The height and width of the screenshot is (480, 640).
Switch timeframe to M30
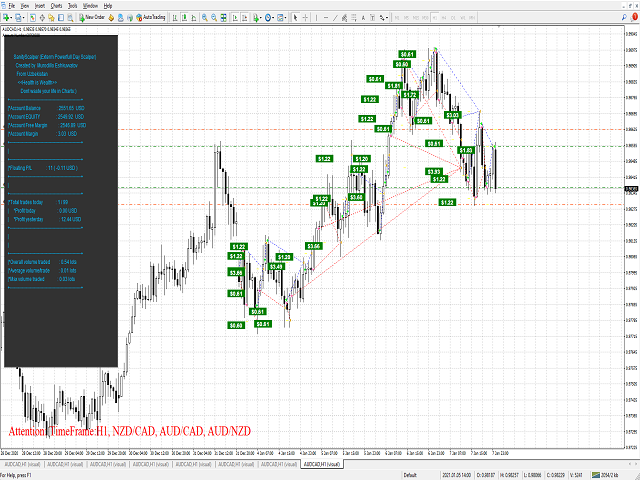pyautogui.click(x=425, y=18)
